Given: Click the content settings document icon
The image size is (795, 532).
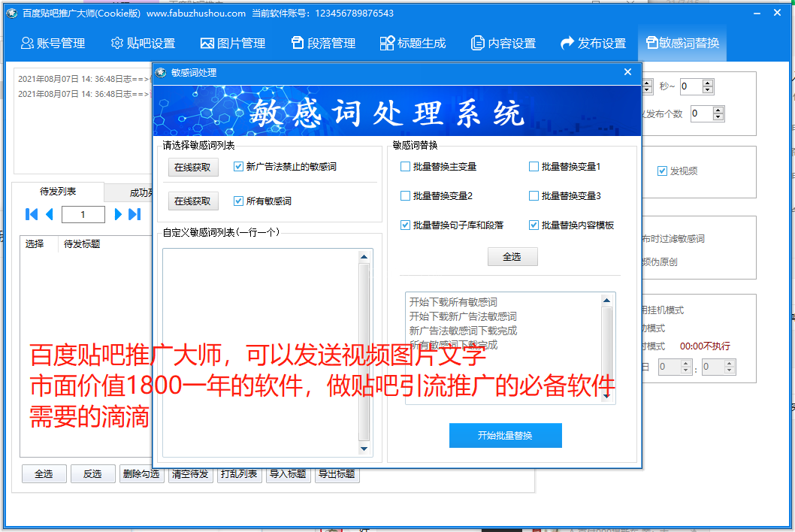Looking at the screenshot, I should pyautogui.click(x=477, y=43).
